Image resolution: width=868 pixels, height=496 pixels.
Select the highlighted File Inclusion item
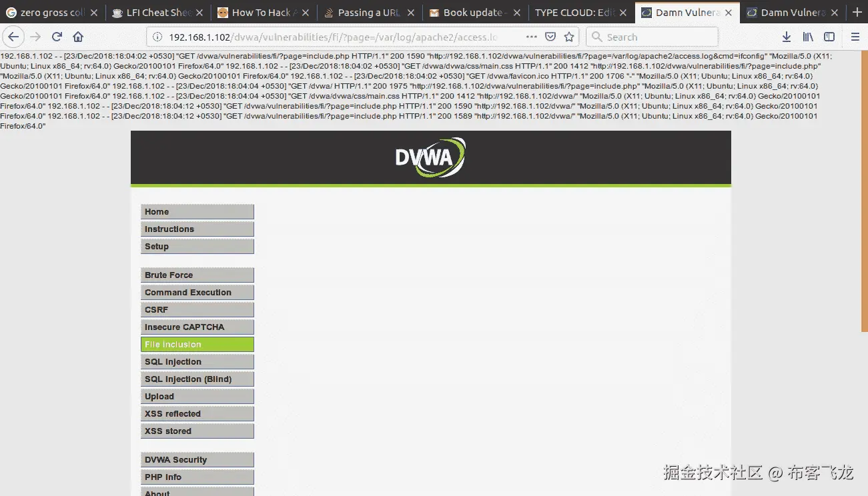coord(197,345)
